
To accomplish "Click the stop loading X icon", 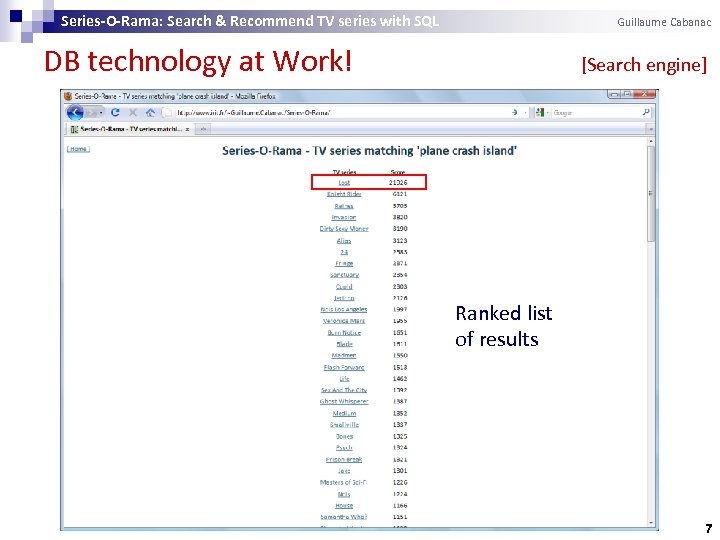I will pyautogui.click(x=133, y=112).
